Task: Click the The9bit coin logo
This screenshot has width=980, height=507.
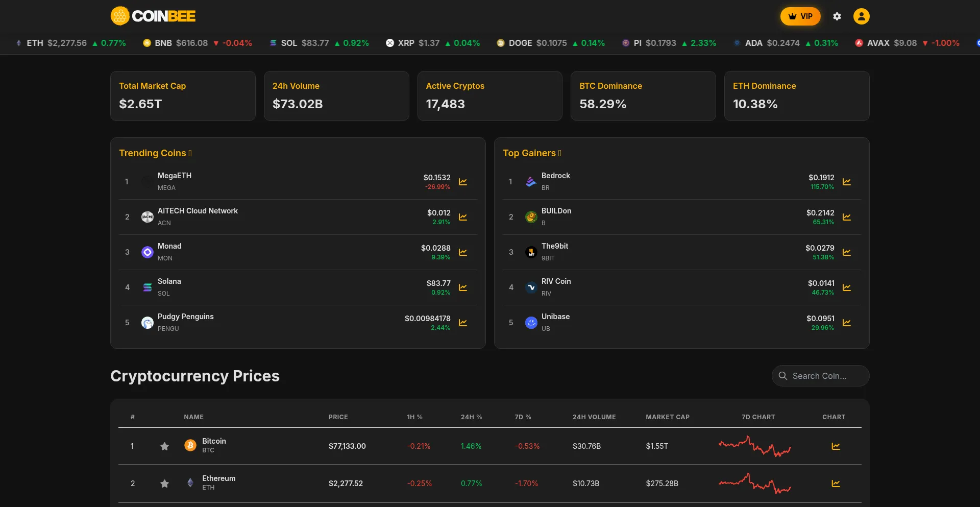Action: tap(531, 252)
